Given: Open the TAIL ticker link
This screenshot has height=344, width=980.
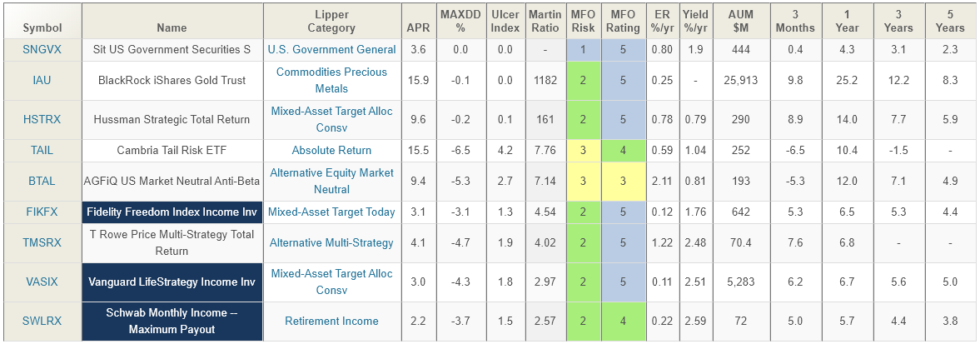Looking at the screenshot, I should pos(41,150).
